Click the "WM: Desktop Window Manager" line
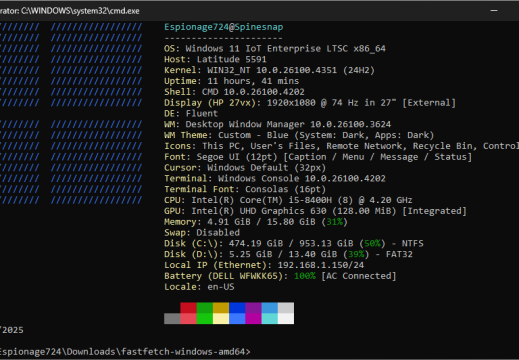519x360 pixels. tap(278, 125)
